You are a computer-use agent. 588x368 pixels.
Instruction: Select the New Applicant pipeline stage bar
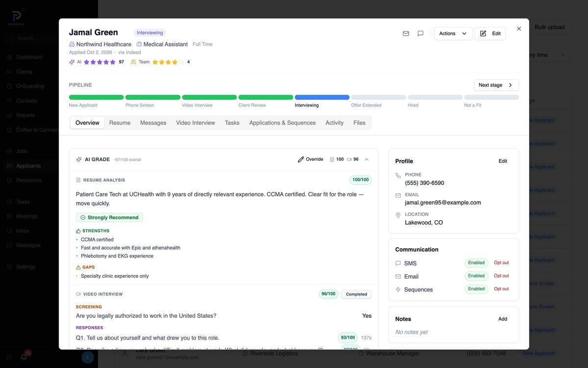tap(96, 97)
